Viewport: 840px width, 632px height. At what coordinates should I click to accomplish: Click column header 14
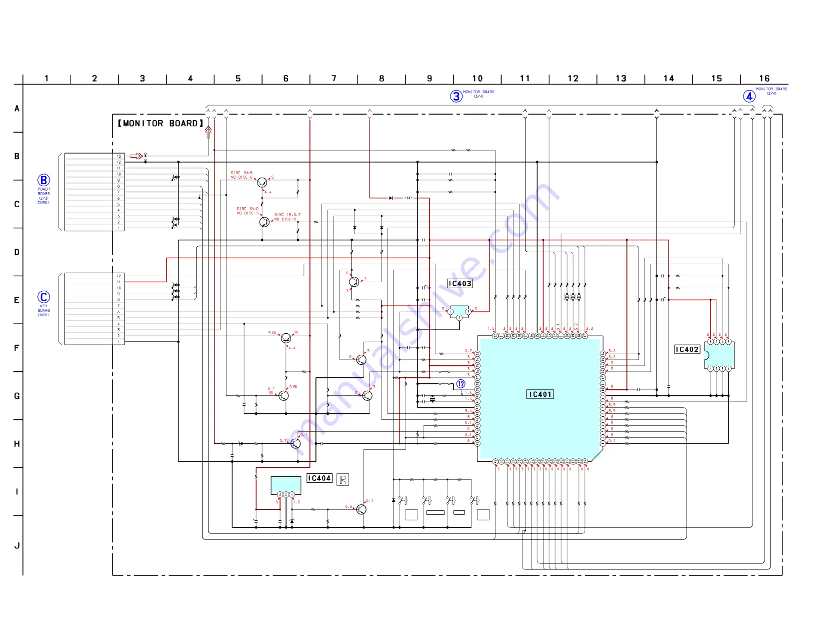click(x=668, y=79)
